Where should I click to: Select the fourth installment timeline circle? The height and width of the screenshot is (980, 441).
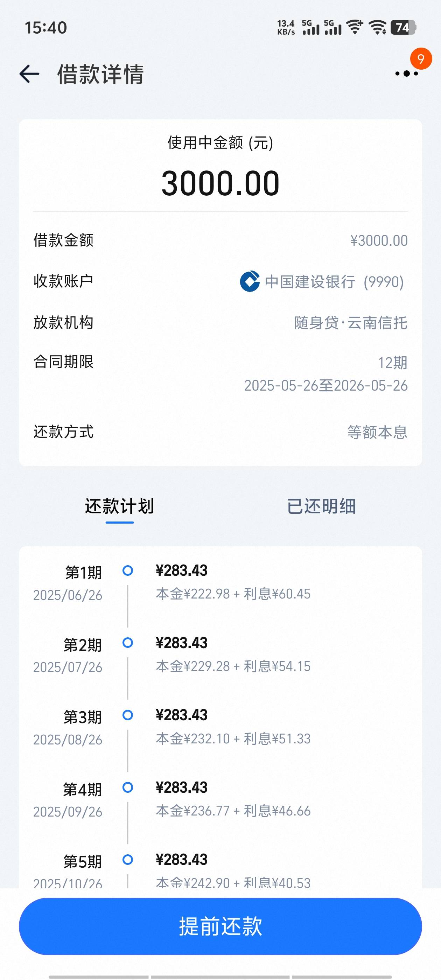click(x=128, y=787)
